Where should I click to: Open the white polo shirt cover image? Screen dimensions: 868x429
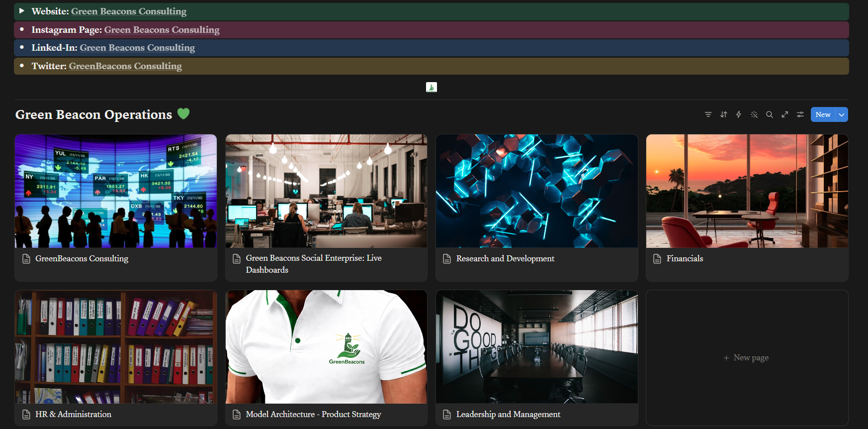coord(326,347)
